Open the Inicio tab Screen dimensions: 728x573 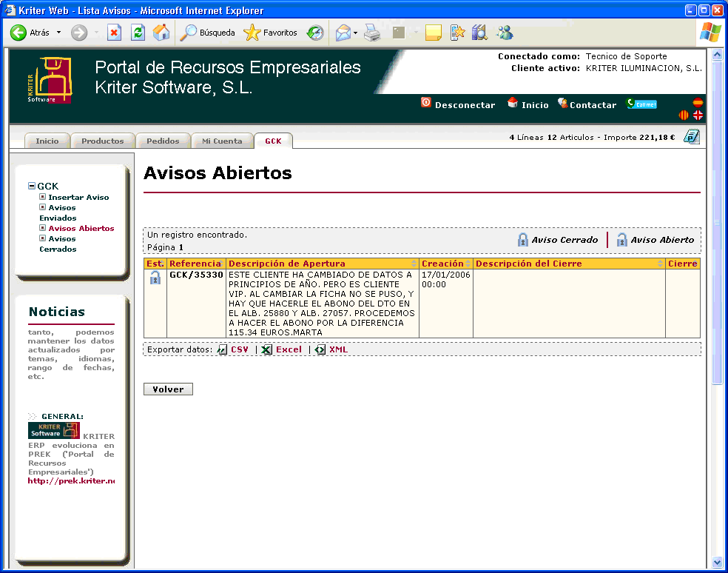click(x=47, y=141)
